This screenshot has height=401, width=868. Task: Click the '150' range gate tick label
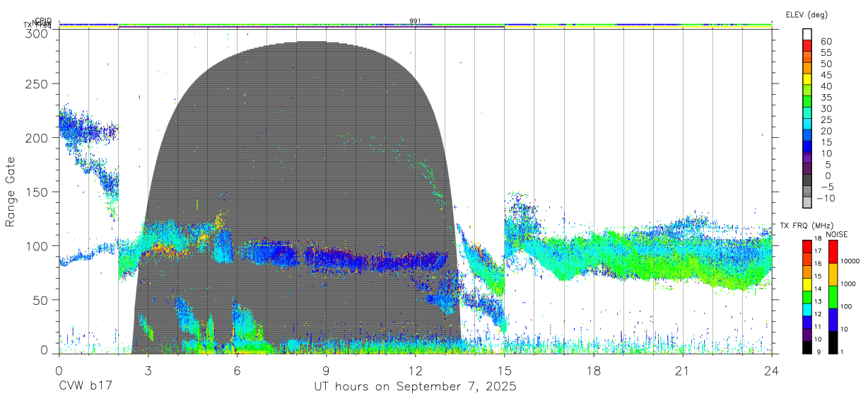pyautogui.click(x=37, y=192)
